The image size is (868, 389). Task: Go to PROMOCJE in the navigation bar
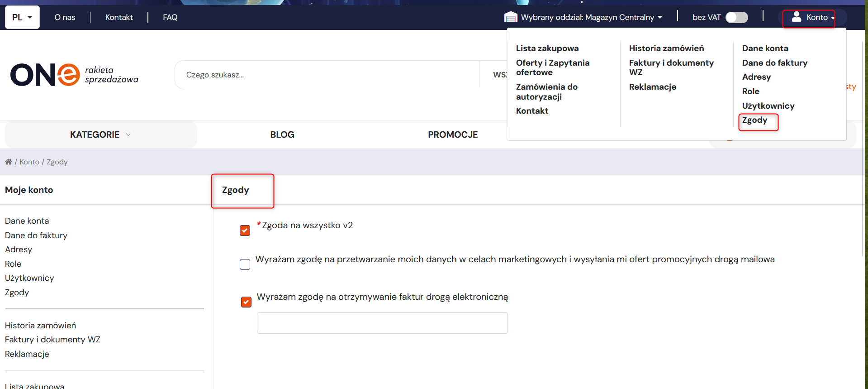453,134
